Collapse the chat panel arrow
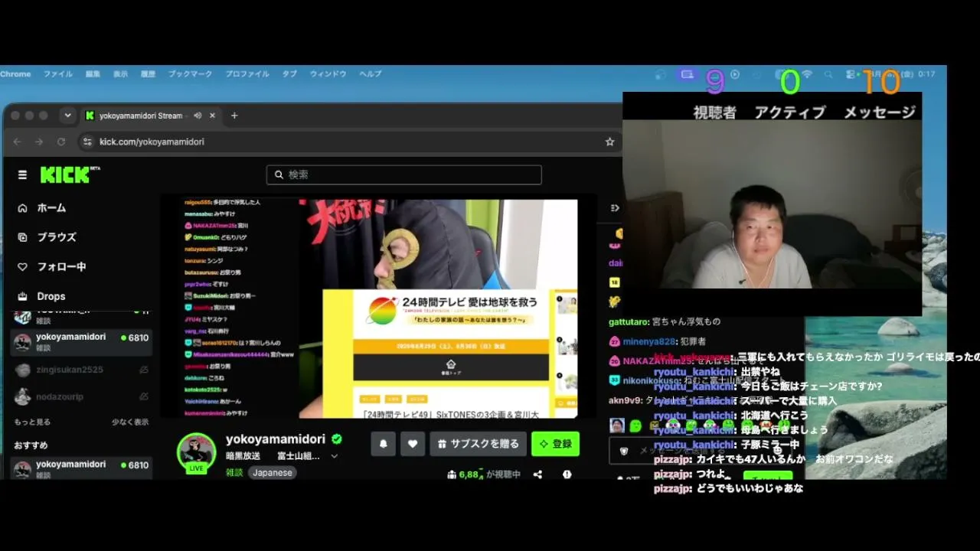The image size is (980, 551). pos(615,208)
